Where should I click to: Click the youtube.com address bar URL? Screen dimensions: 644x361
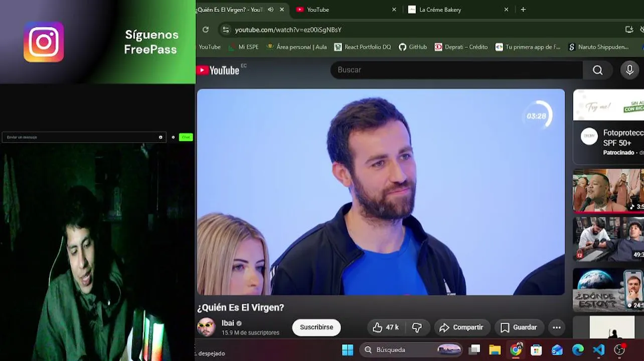[288, 30]
